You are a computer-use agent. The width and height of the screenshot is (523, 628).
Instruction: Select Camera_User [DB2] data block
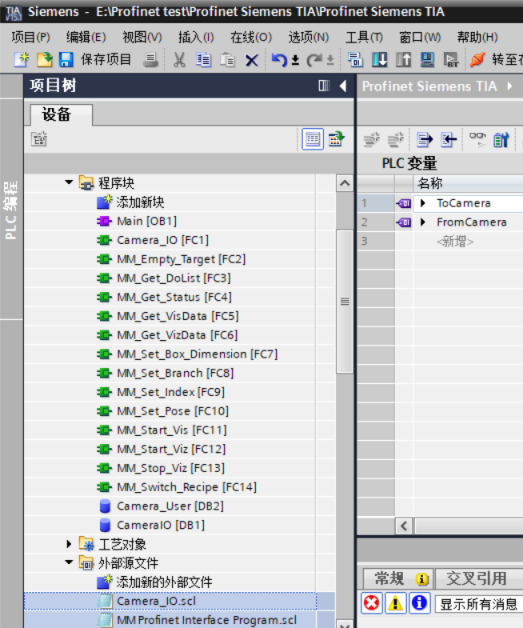click(170, 506)
